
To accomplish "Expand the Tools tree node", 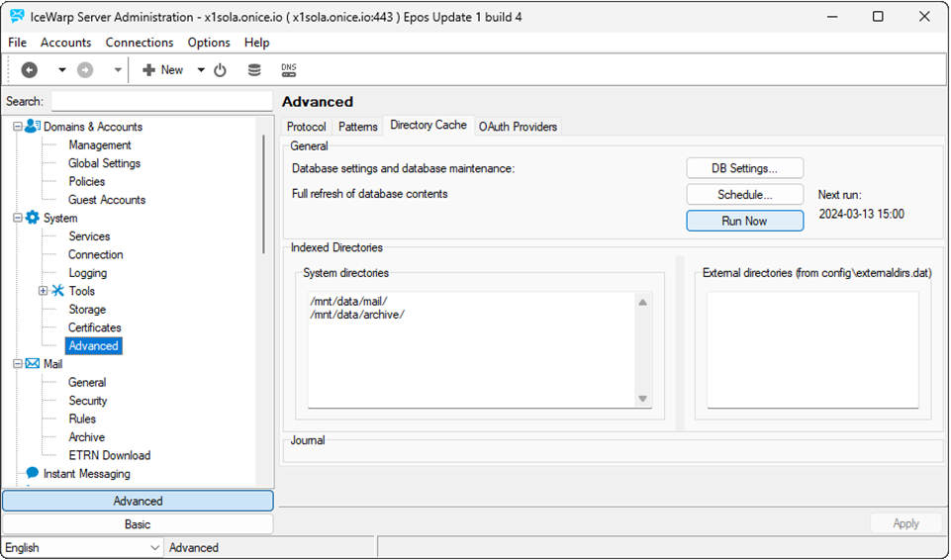I will click(x=44, y=291).
